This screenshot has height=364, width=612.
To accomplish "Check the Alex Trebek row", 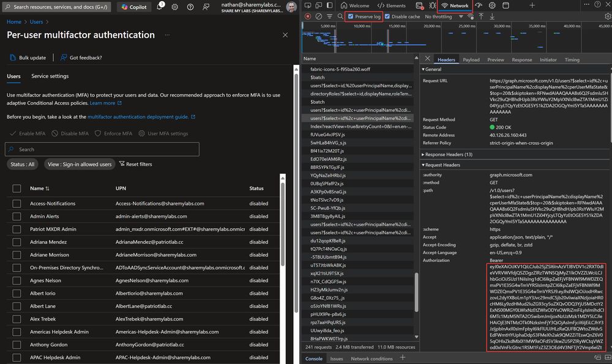I will [x=17, y=319].
